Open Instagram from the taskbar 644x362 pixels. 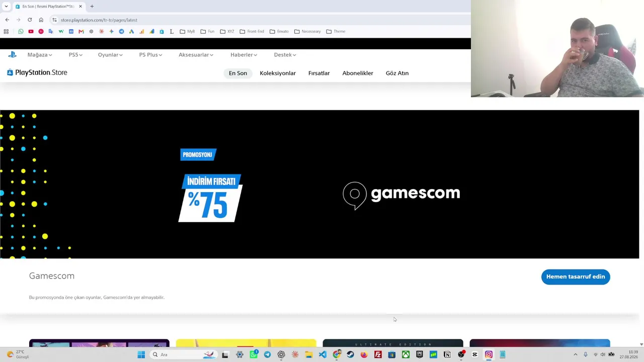click(x=489, y=355)
